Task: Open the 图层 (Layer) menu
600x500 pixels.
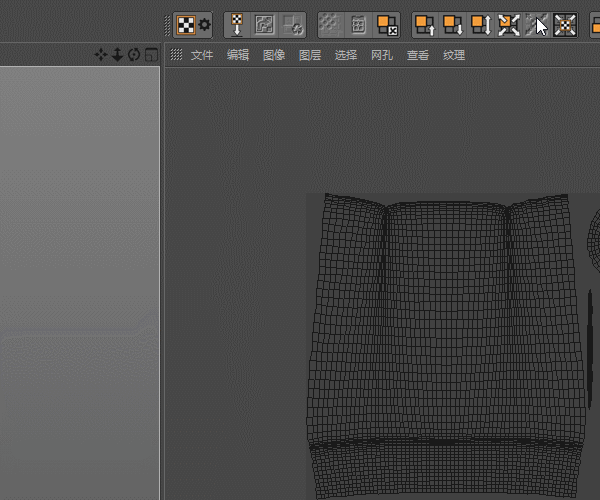Action: point(310,56)
